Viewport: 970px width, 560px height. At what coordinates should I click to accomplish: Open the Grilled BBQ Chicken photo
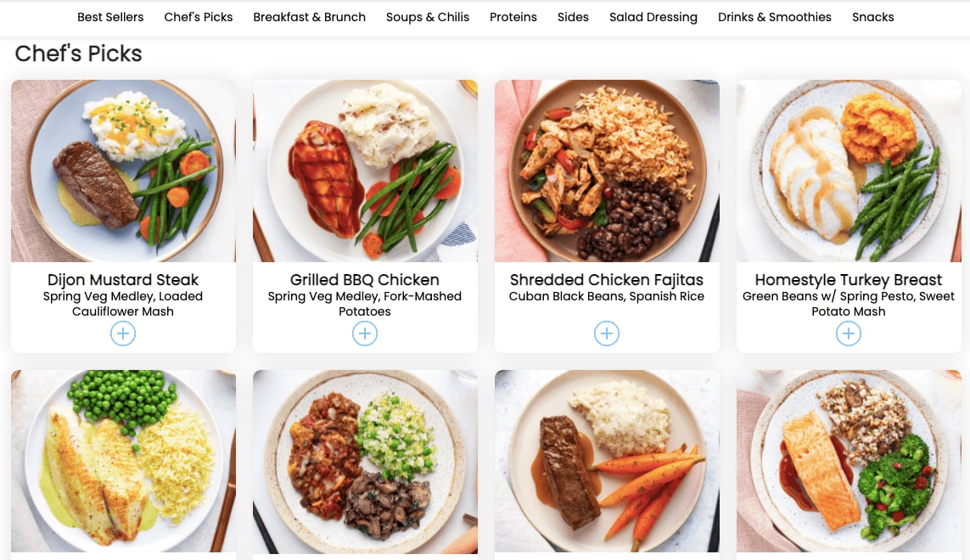[x=365, y=171]
